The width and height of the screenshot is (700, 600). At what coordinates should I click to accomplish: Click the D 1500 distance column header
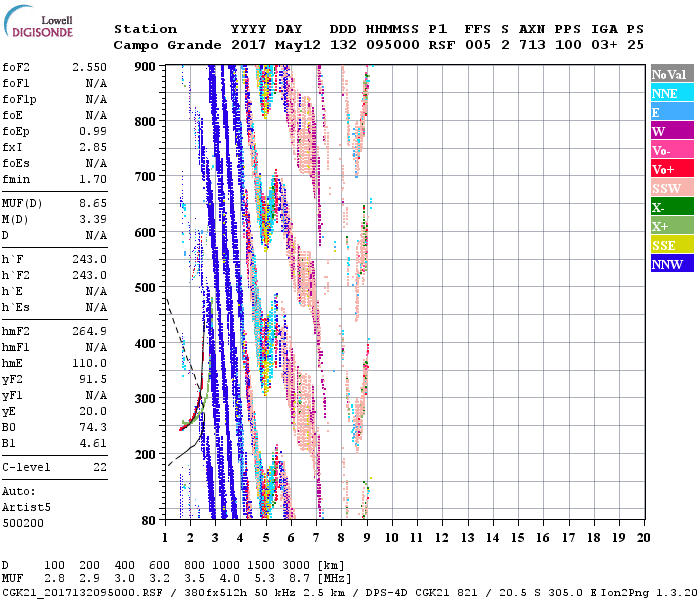pyautogui.click(x=261, y=566)
